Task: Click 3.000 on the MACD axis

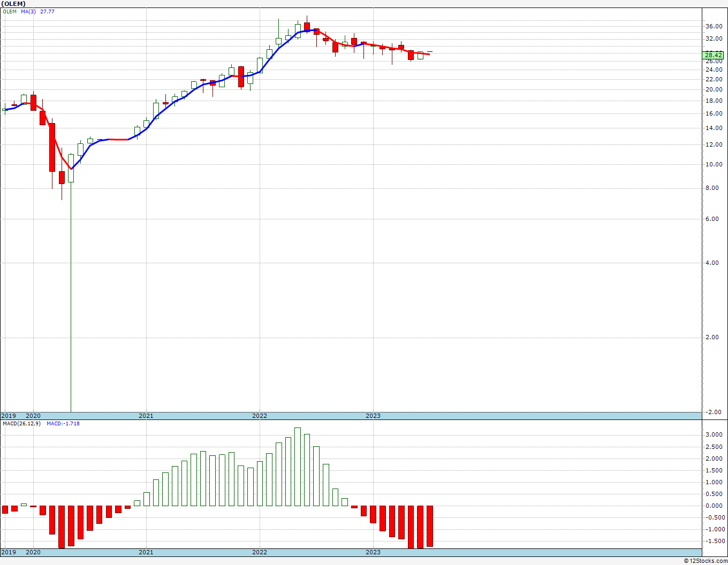Action: tap(715, 435)
